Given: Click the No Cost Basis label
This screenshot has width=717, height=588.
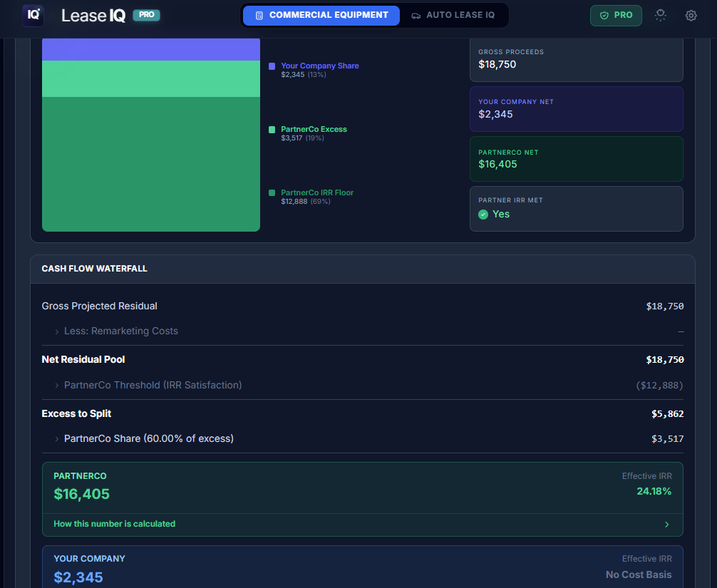Looking at the screenshot, I should coord(639,574).
